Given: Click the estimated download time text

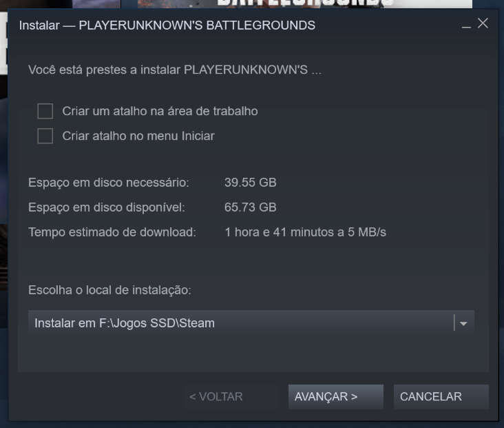Looking at the screenshot, I should [305, 232].
